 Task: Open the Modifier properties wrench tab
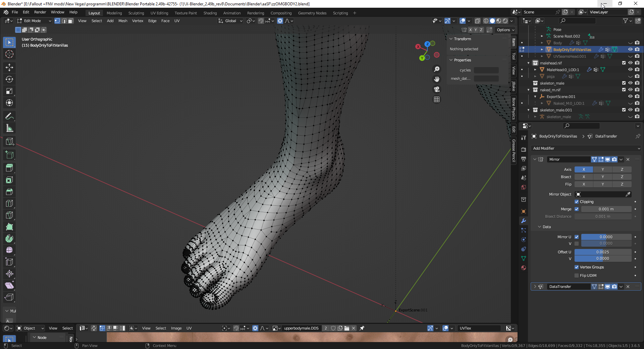tap(524, 221)
